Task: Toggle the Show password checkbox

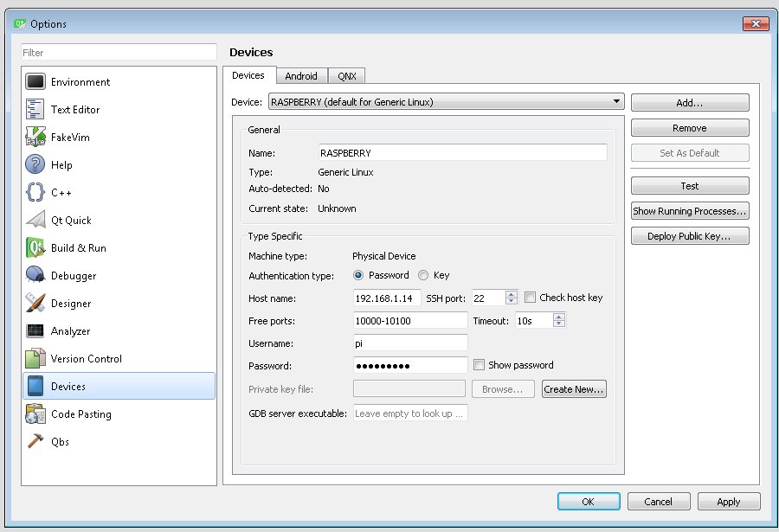Action: click(479, 364)
